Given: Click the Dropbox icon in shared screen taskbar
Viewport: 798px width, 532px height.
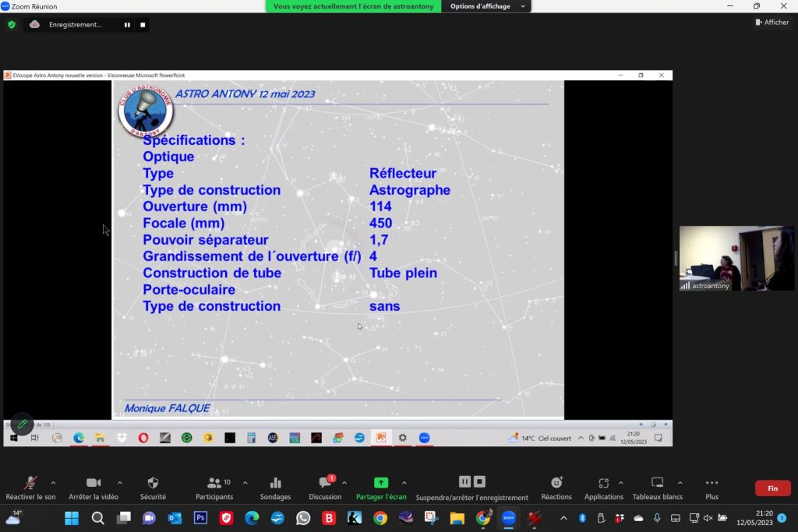Looking at the screenshot, I should [x=122, y=438].
